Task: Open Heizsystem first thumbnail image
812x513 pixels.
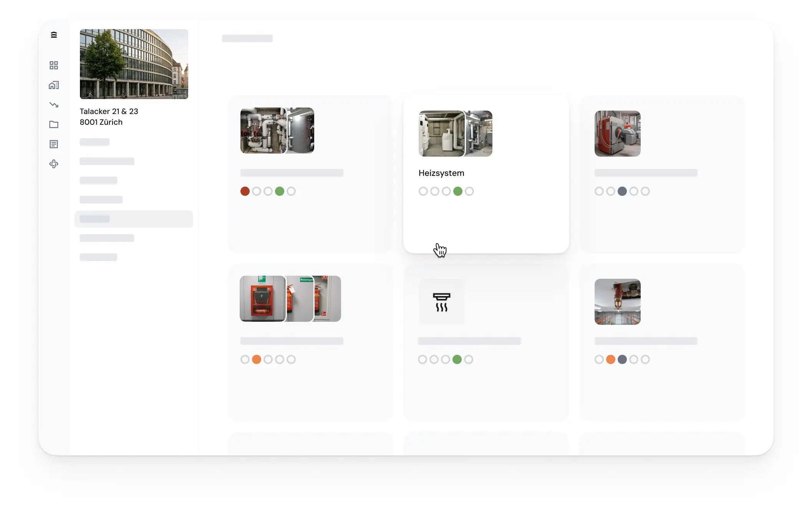Action: tap(441, 134)
